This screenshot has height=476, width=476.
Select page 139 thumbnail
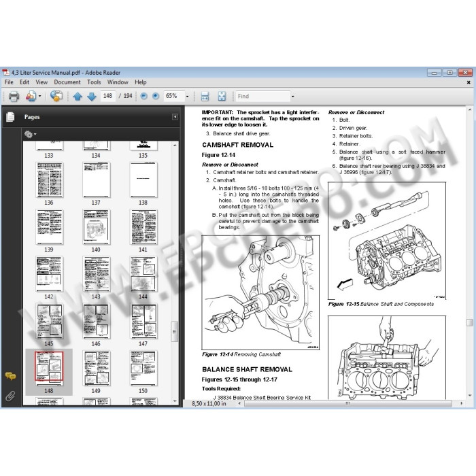[x=49, y=226]
